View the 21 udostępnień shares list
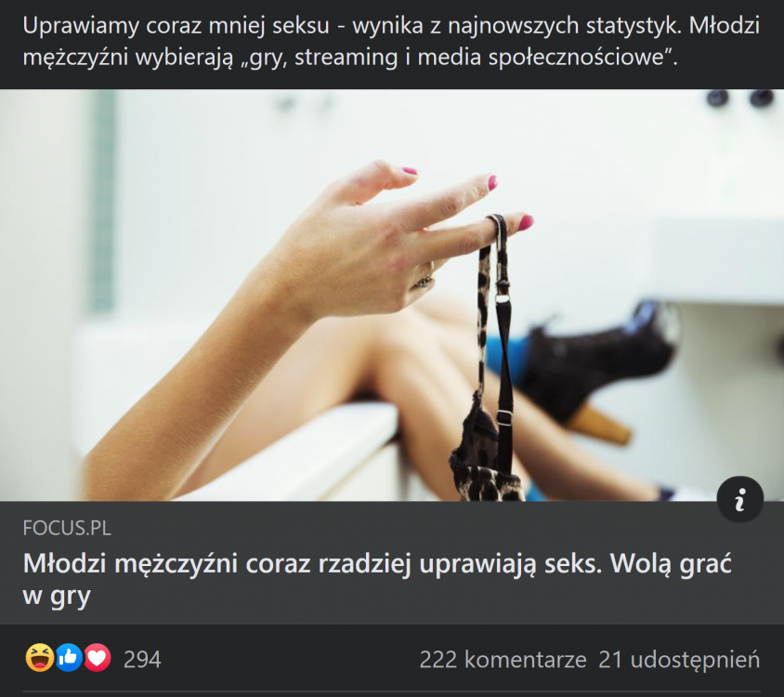 coord(679,660)
